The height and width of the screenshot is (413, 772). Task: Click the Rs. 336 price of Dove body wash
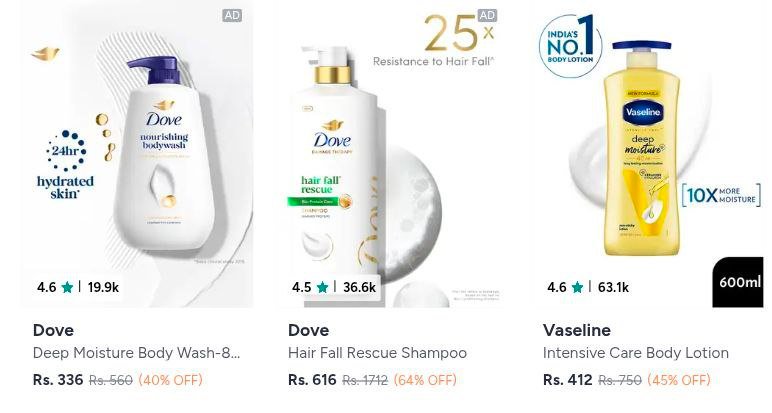[x=58, y=380]
